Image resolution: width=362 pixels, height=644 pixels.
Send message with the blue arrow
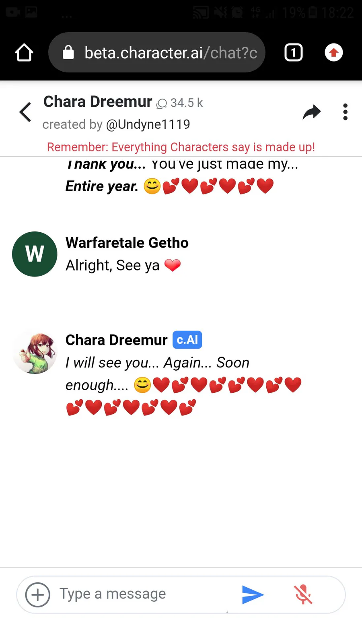(253, 594)
